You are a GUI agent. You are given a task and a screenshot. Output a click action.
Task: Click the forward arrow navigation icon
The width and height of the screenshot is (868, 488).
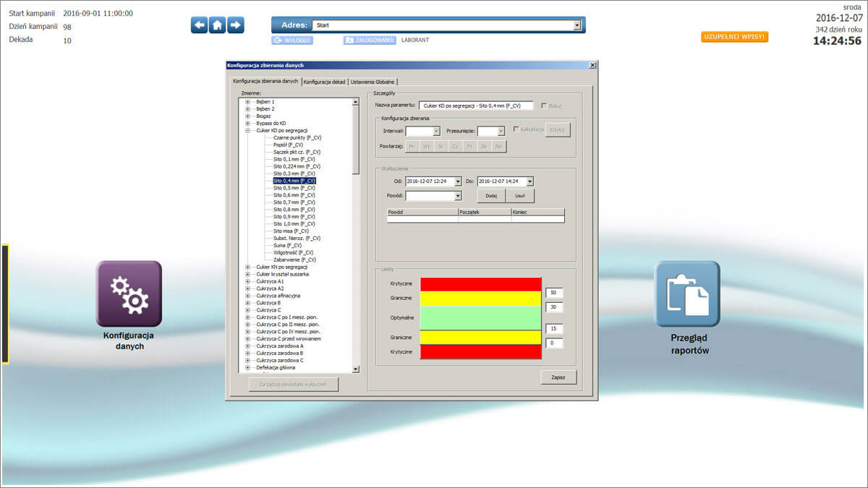pyautogui.click(x=237, y=25)
